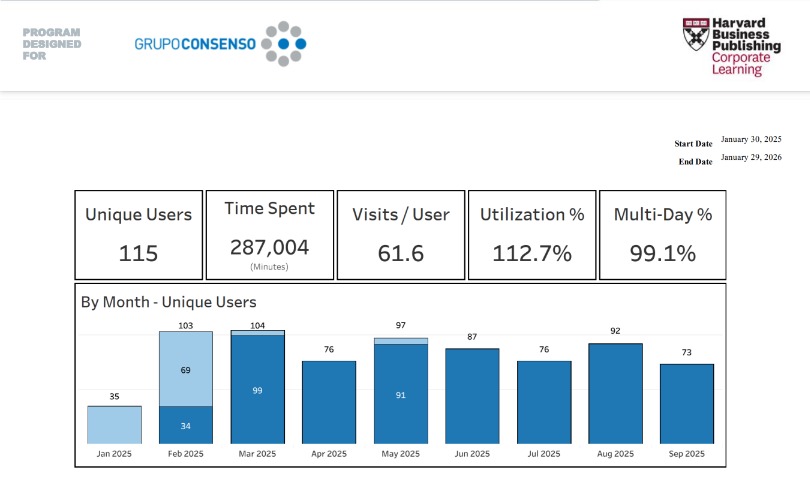810x491 pixels.
Task: Click the Sep 2025 bar showing 73
Action: [687, 403]
